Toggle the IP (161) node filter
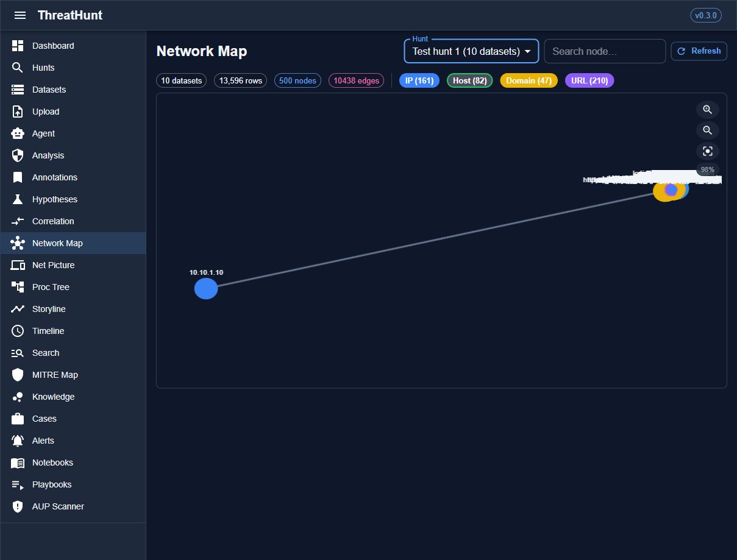The image size is (737, 560). pos(419,80)
